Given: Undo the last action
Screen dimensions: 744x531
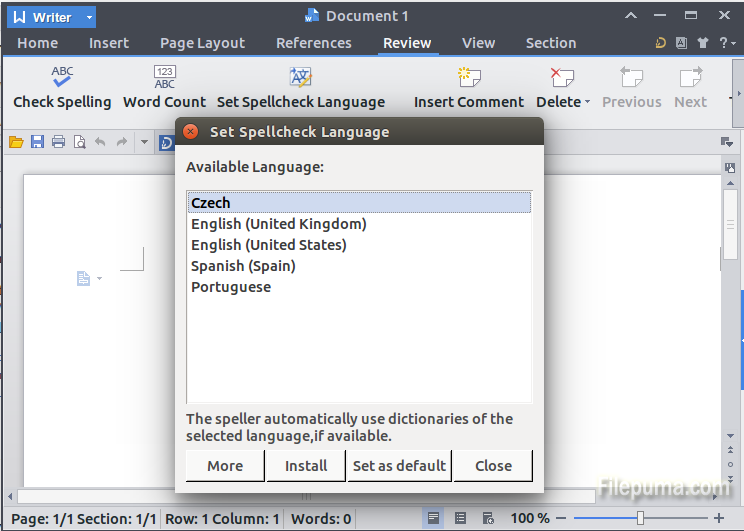Looking at the screenshot, I should [100, 142].
